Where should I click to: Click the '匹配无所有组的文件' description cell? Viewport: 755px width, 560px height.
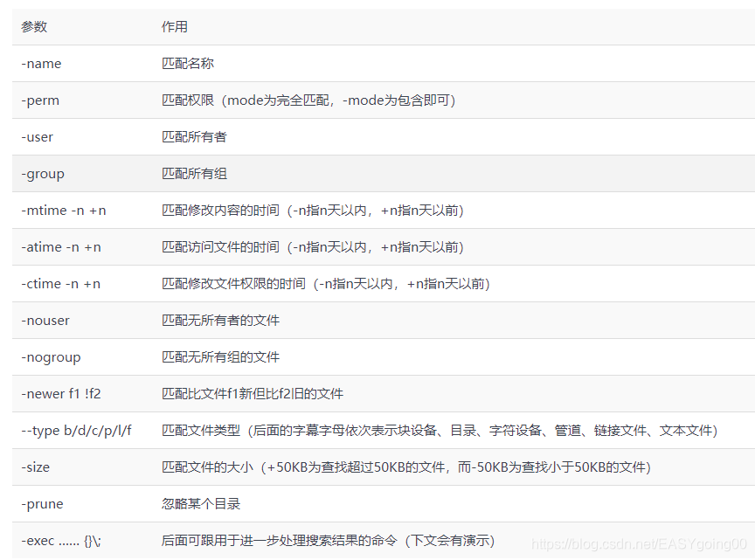tap(220, 357)
